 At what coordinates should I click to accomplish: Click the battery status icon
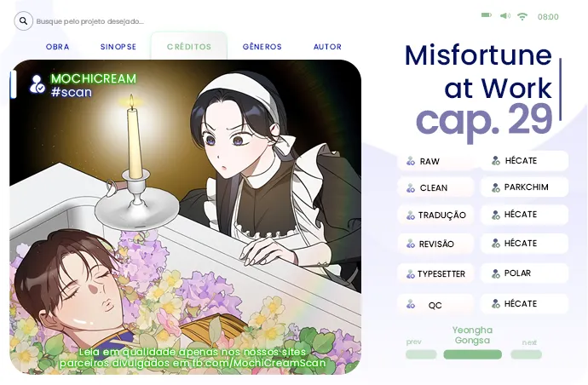click(x=487, y=15)
